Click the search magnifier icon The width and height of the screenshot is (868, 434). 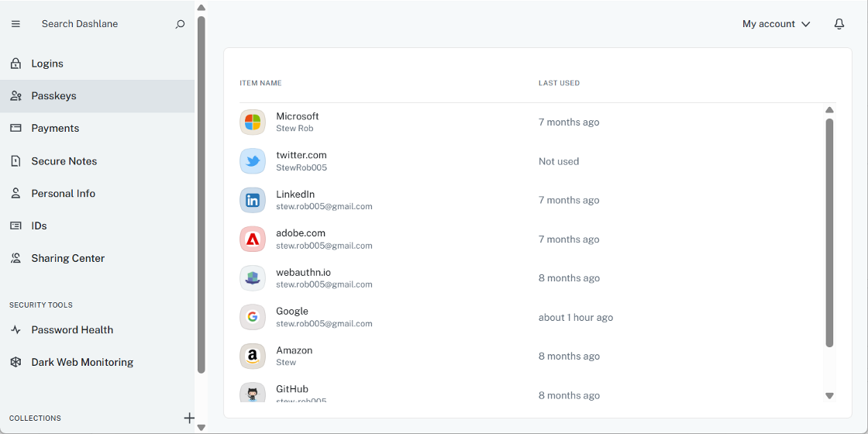[x=180, y=24]
